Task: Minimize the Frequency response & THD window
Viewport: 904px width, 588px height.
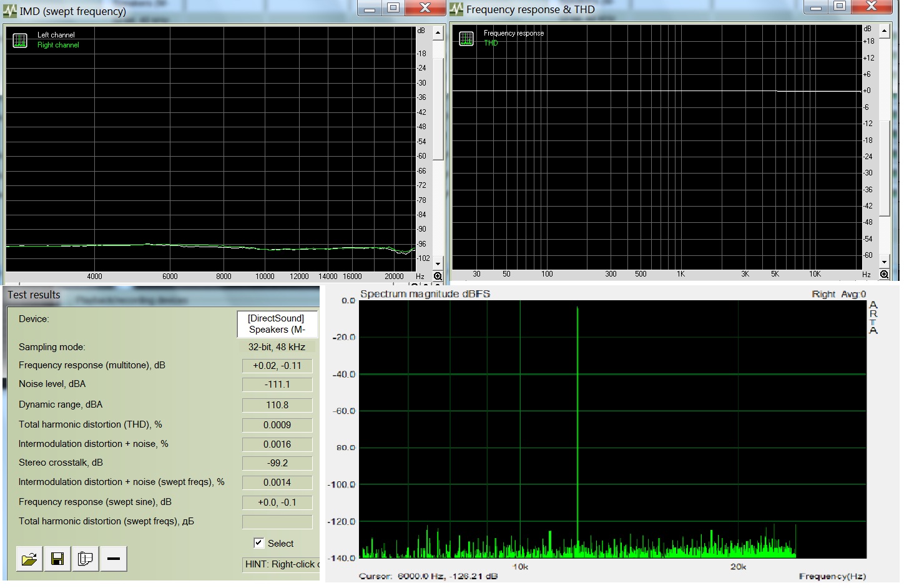Action: pyautogui.click(x=816, y=7)
